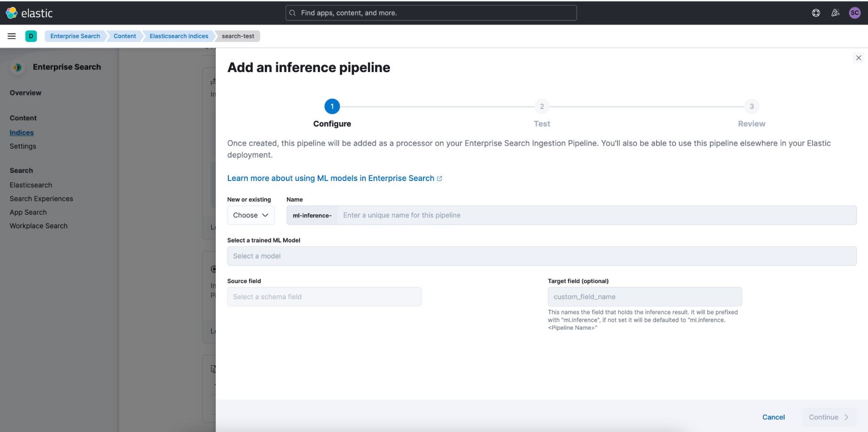Open Overview in the sidebar

tap(26, 93)
